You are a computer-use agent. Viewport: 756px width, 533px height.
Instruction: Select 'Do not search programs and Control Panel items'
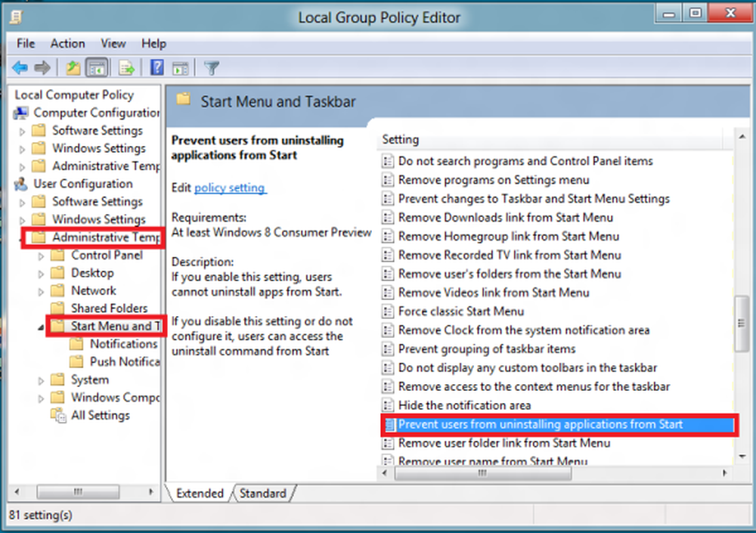pos(525,161)
